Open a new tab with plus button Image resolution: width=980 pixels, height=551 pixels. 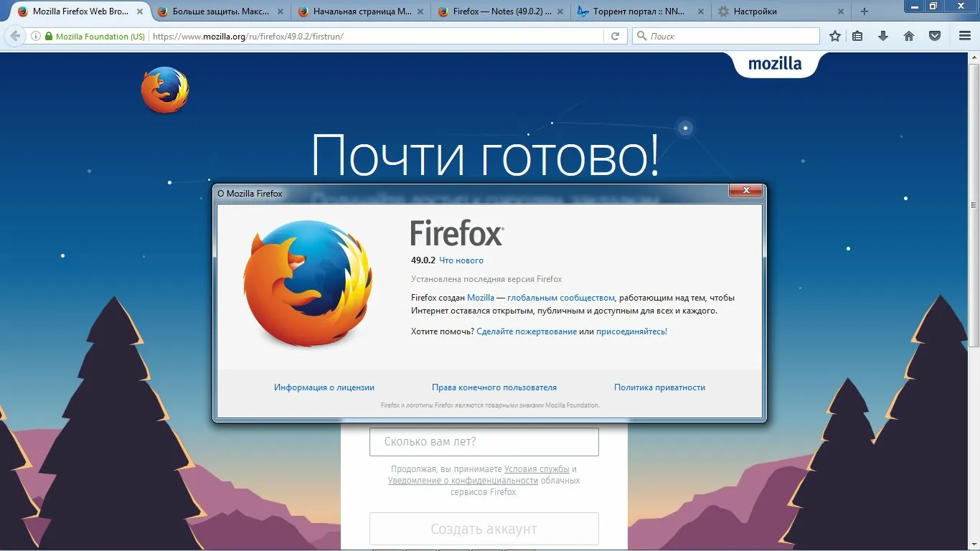click(864, 11)
